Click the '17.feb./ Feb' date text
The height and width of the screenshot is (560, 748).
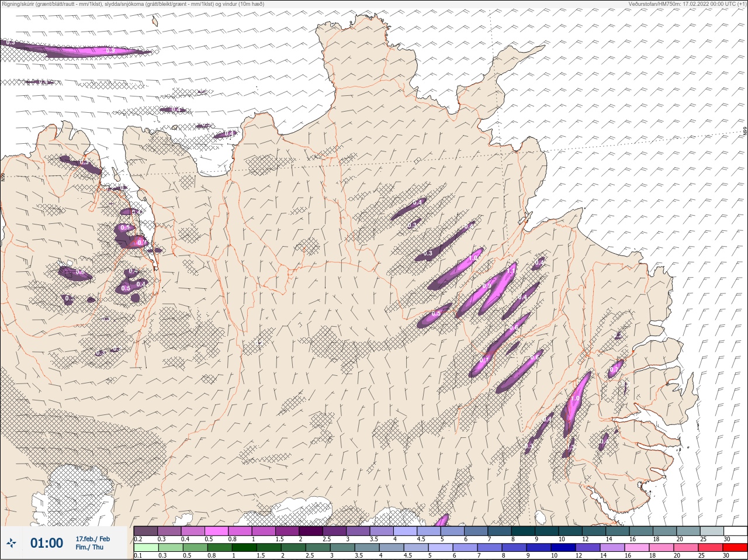(93, 538)
